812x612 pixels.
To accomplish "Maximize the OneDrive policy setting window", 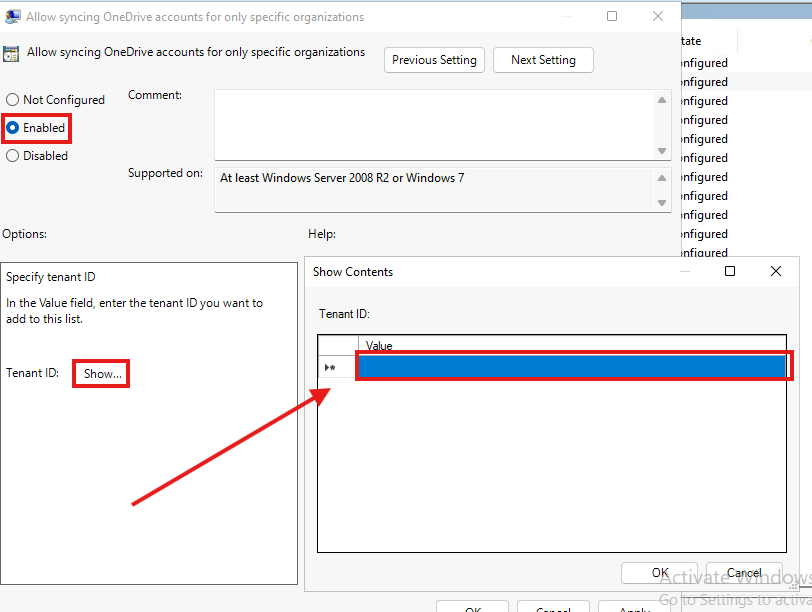I will [612, 16].
